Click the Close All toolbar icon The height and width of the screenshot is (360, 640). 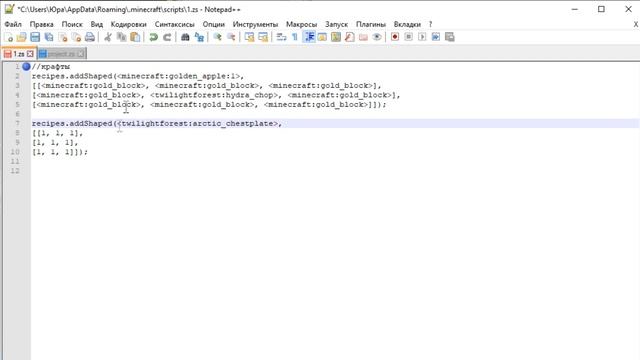click(76, 37)
